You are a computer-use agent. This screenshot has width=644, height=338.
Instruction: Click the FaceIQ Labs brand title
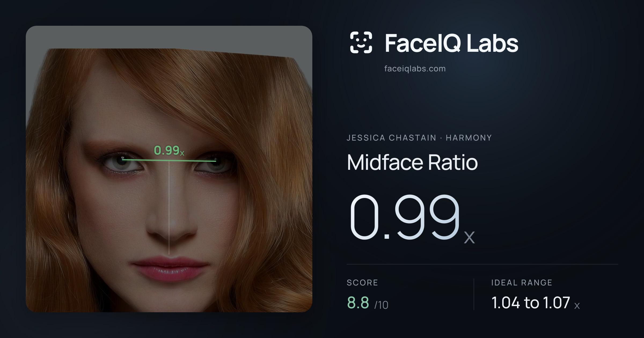click(452, 43)
